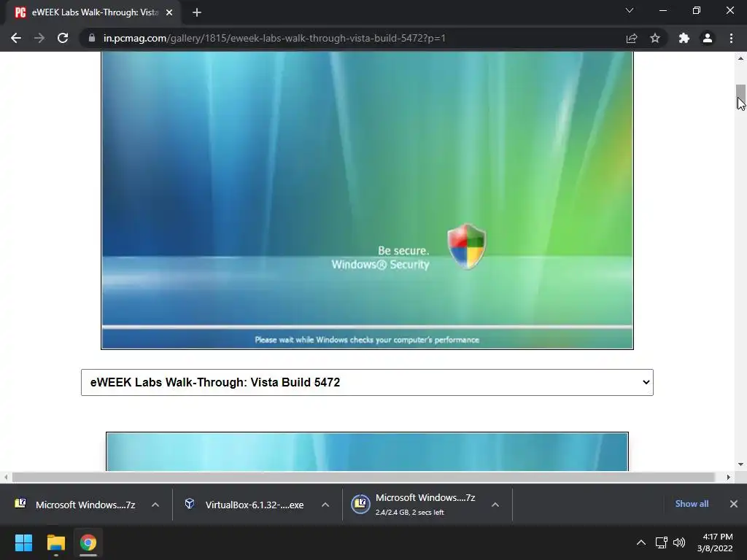Image resolution: width=747 pixels, height=560 pixels.
Task: Open the VirtualBox-6.1.32 exe download
Action: [x=244, y=505]
